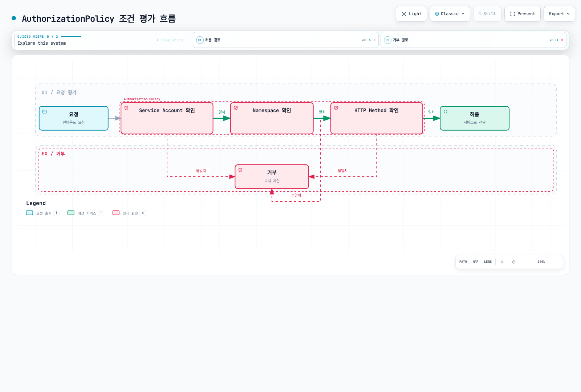
Task: Select guided view 01 허용 경로
Action: 286,40
